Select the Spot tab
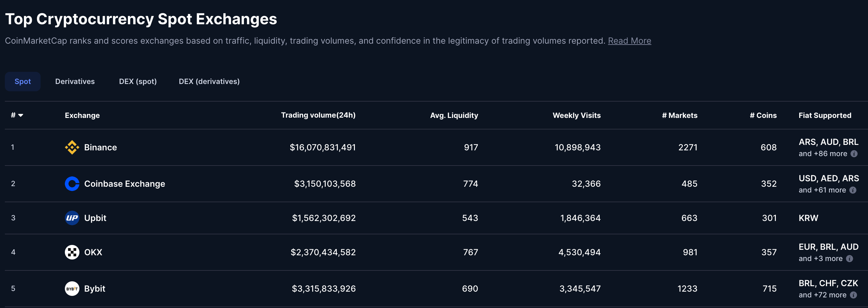The image size is (868, 308). (22, 82)
